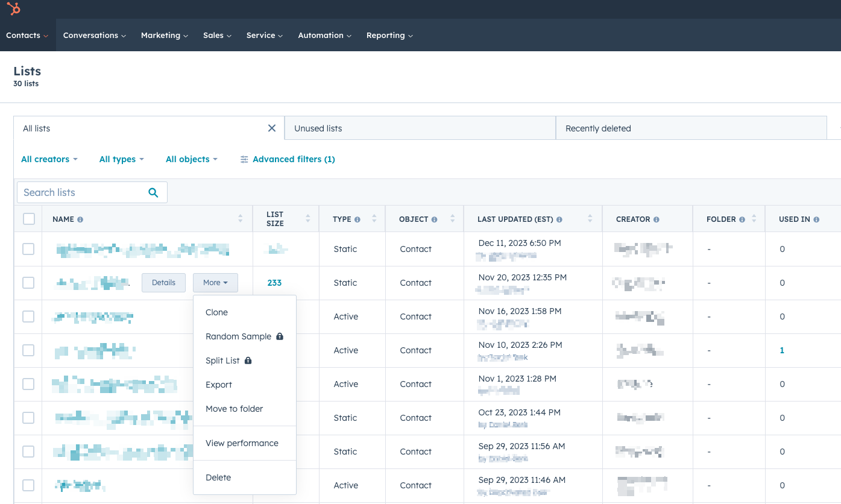The width and height of the screenshot is (841, 504).
Task: Open the All creators filter dropdown
Action: (x=49, y=159)
